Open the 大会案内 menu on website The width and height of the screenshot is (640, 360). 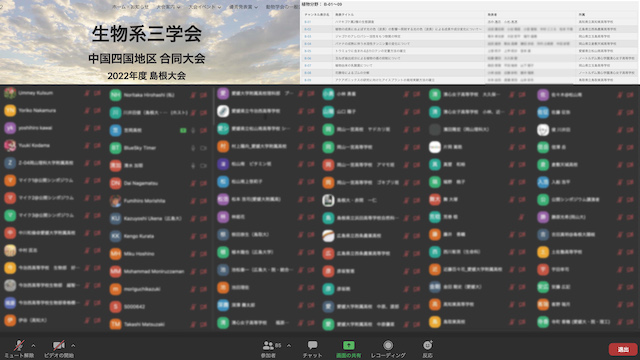coord(168,7)
